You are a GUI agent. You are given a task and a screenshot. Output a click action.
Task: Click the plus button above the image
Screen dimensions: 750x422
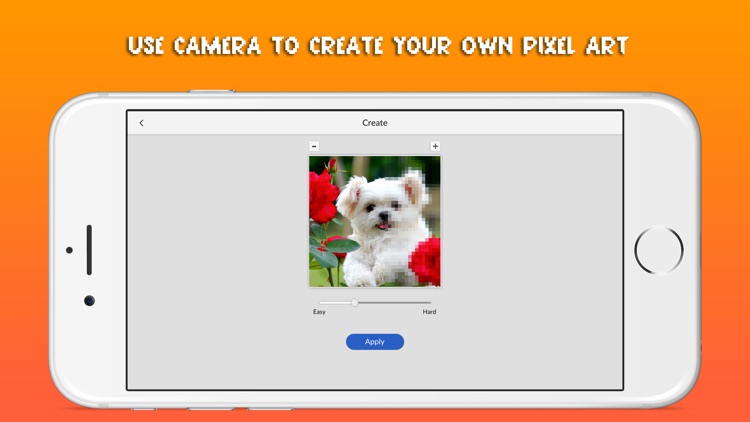(x=435, y=146)
